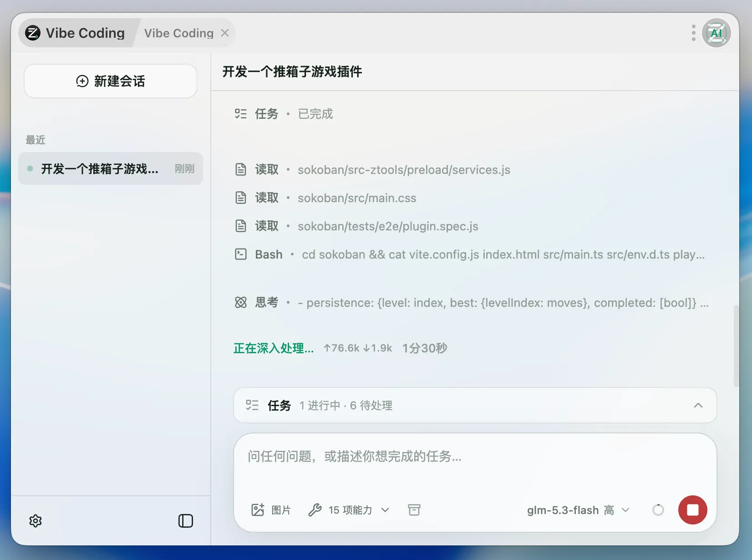Click the Vibe Coding logo icon
This screenshot has width=752, height=560.
(33, 33)
